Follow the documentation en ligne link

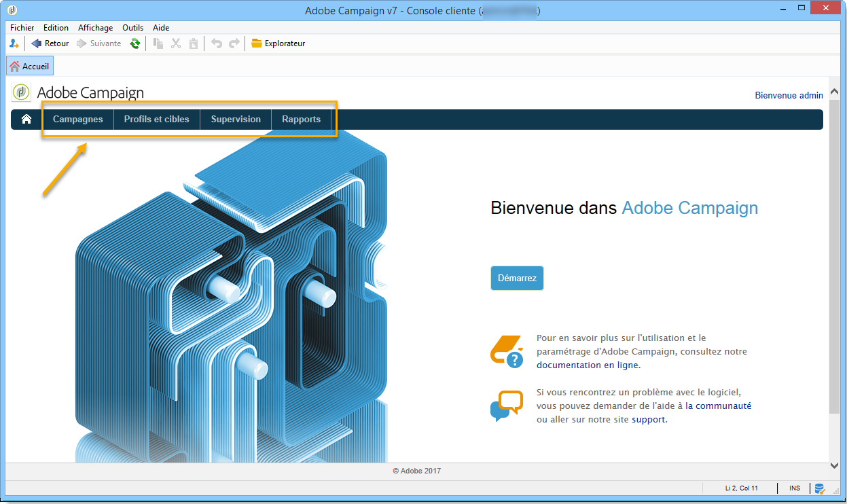[x=588, y=365]
